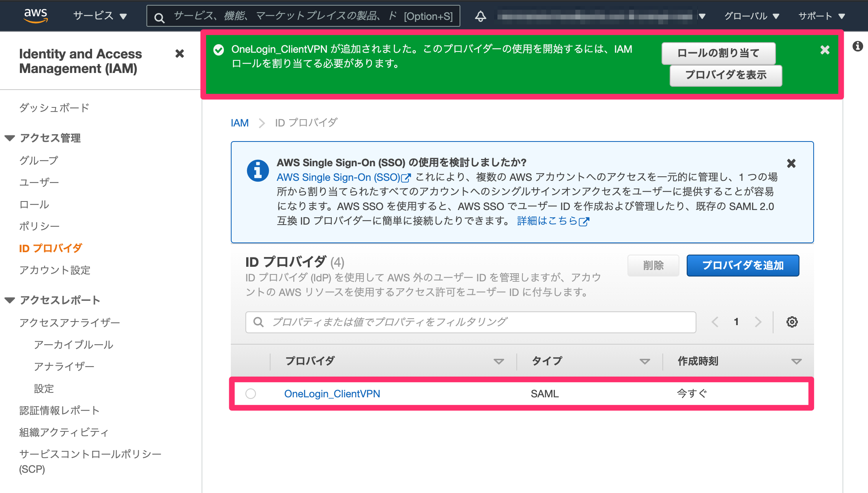This screenshot has height=493, width=868.
Task: Collapse the アクセスレポート section
Action: [10, 300]
